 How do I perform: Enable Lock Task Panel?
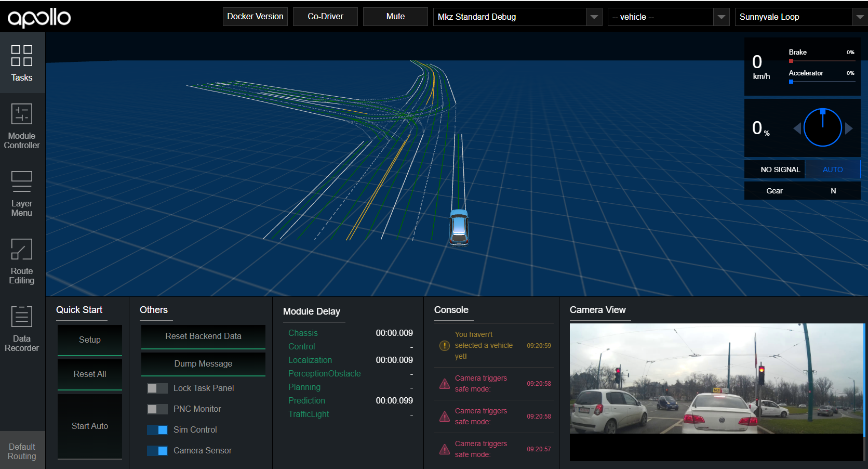click(x=157, y=388)
